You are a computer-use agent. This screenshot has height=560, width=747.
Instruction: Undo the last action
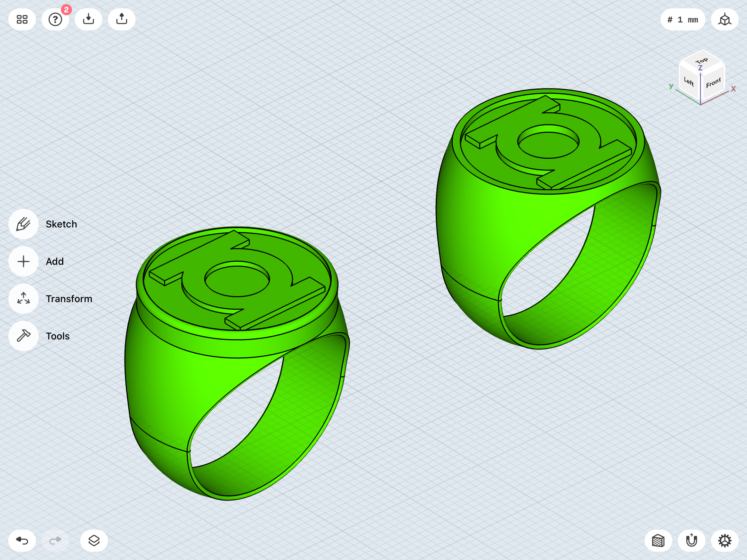pos(22,541)
